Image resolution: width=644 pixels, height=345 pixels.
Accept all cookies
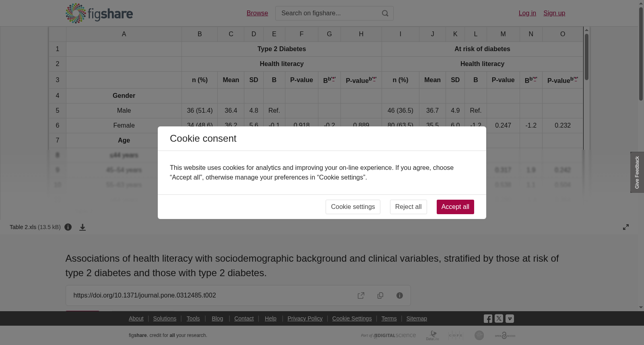point(455,207)
